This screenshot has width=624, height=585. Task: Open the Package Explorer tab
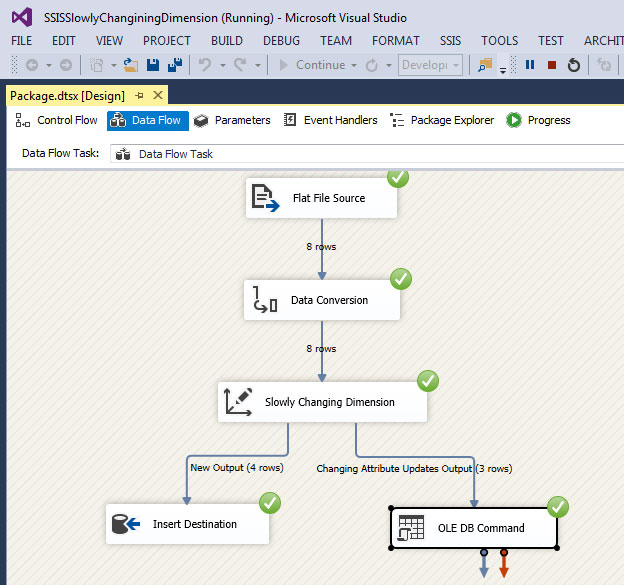(442, 120)
